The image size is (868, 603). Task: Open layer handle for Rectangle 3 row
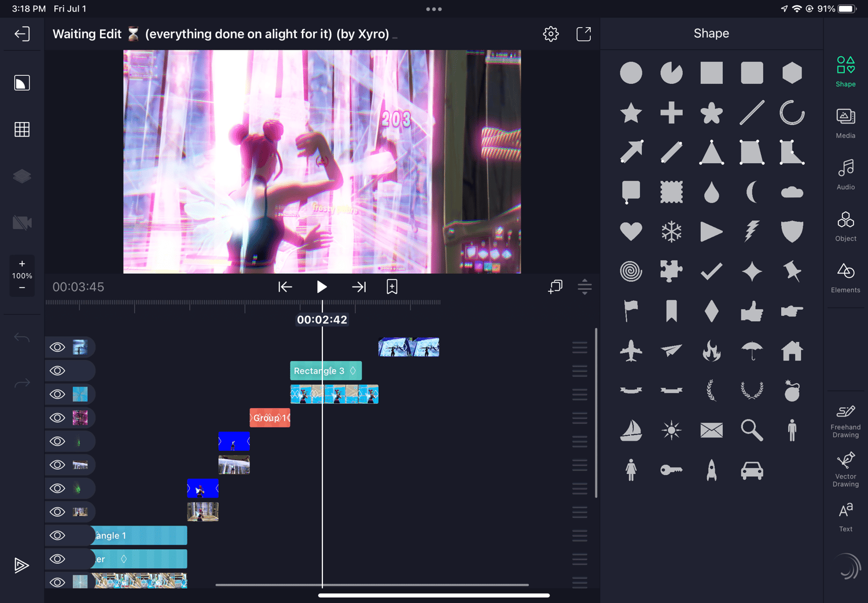[580, 371]
